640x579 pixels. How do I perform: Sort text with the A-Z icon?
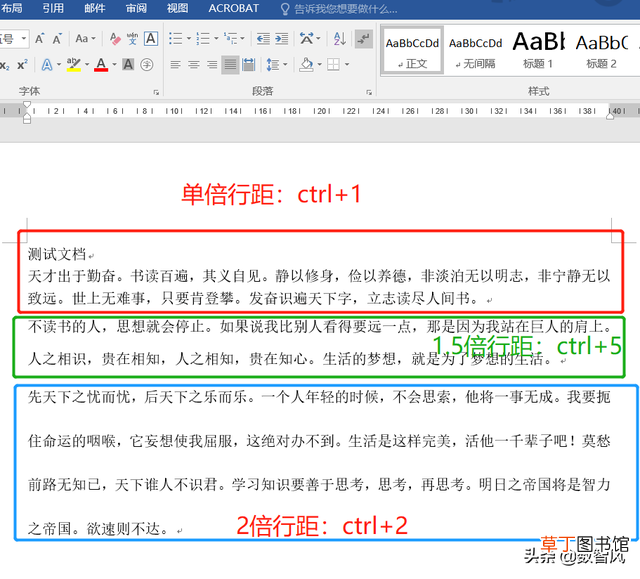click(x=340, y=39)
